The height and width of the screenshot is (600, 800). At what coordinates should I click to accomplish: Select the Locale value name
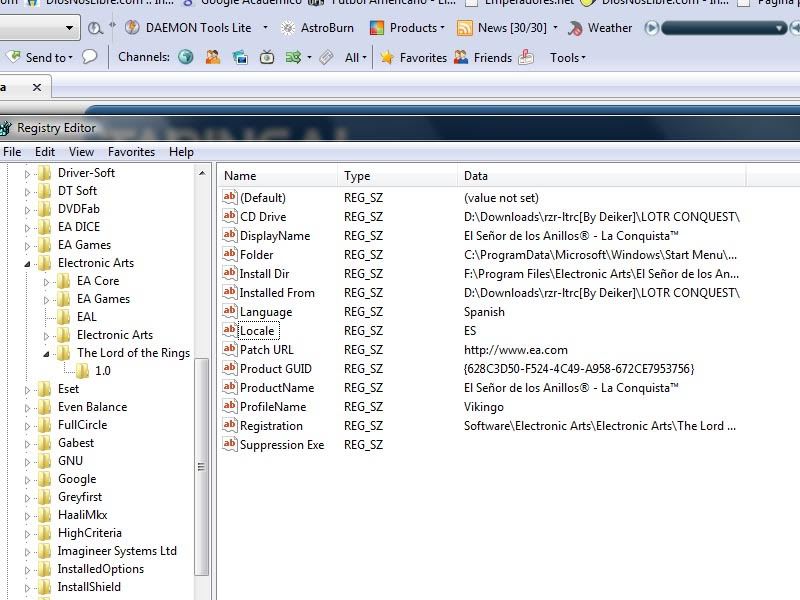257,331
